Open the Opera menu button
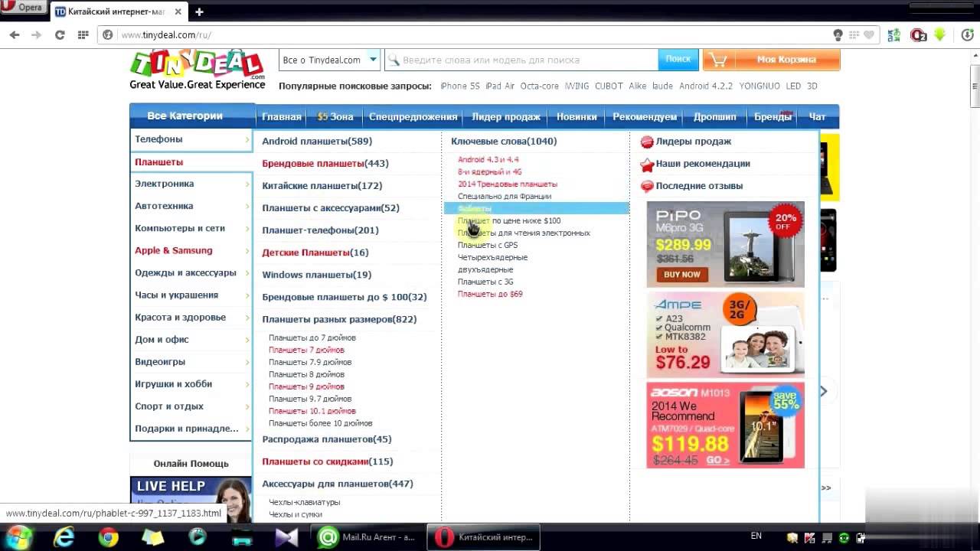The image size is (980, 551). (x=24, y=8)
